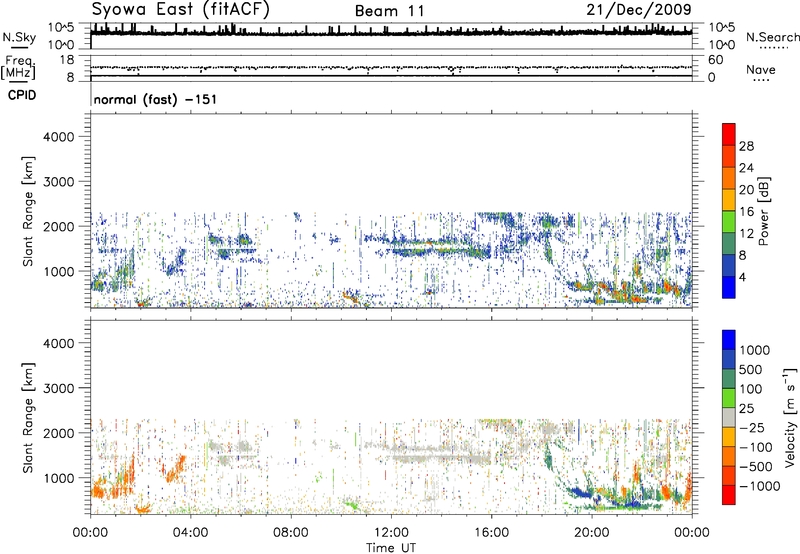Click the '08:00' time axis label

290,533
